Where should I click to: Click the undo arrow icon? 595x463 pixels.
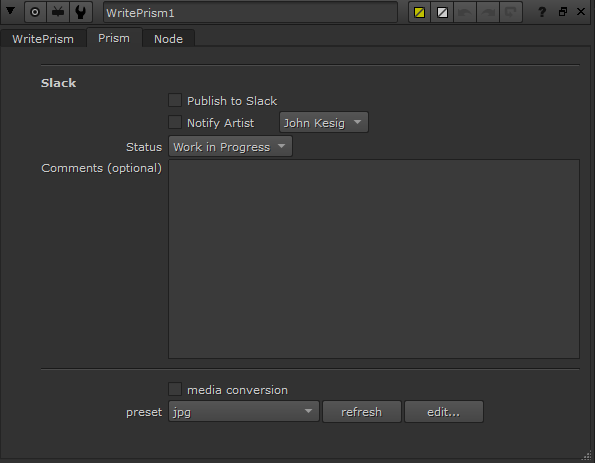click(x=465, y=13)
